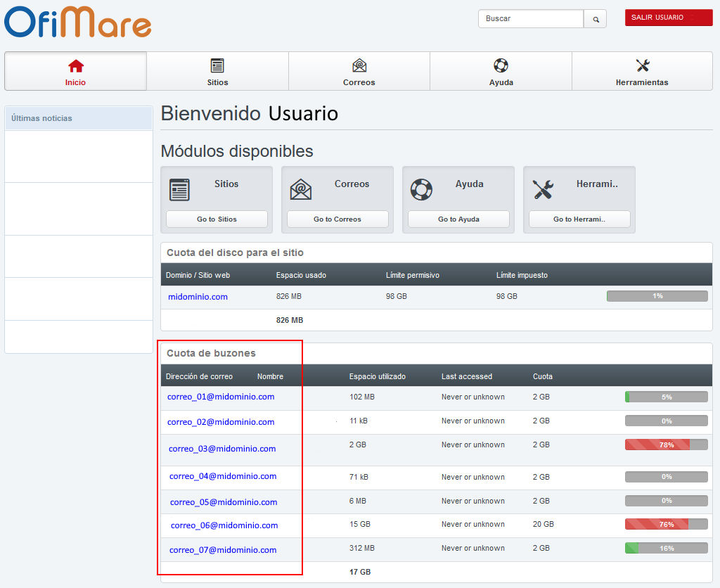Click the 17 GB total mailbox usage
Screen dimensions: 720x588
pyautogui.click(x=360, y=573)
